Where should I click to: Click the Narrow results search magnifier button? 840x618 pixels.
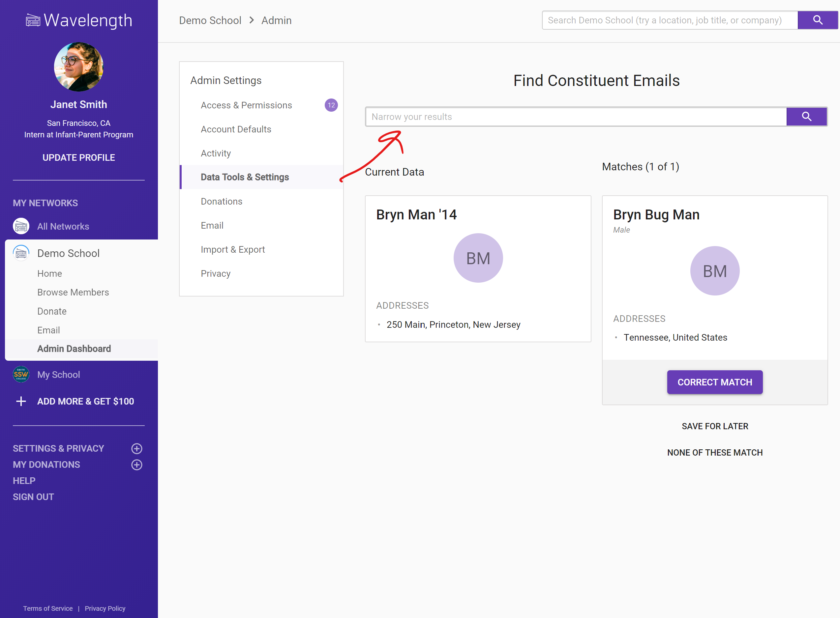[806, 117]
